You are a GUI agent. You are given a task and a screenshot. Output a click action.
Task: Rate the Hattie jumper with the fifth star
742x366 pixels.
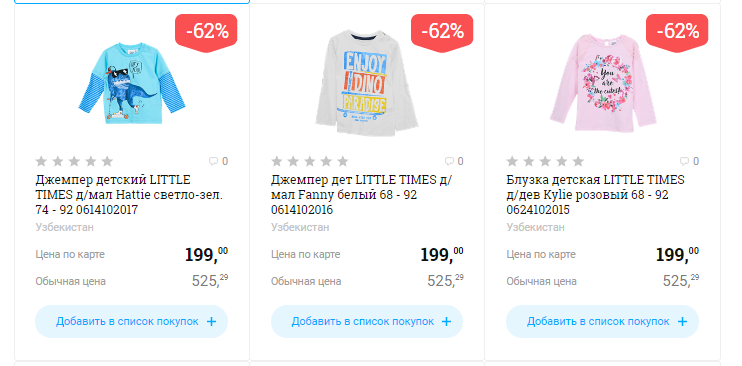107,161
